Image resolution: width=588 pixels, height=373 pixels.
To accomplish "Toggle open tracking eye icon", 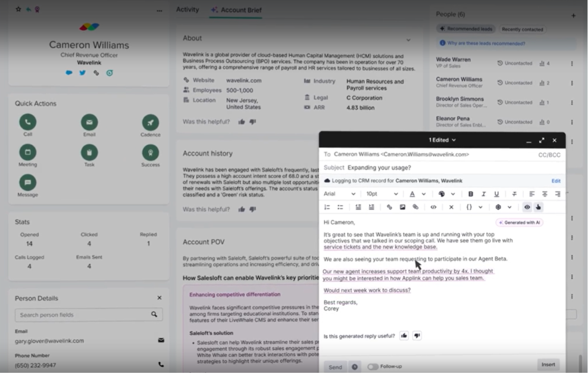I will 527,207.
